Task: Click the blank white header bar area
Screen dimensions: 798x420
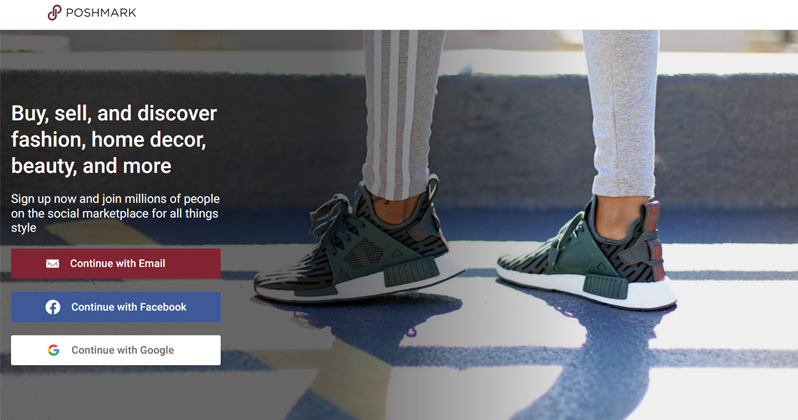Action: 458,14
